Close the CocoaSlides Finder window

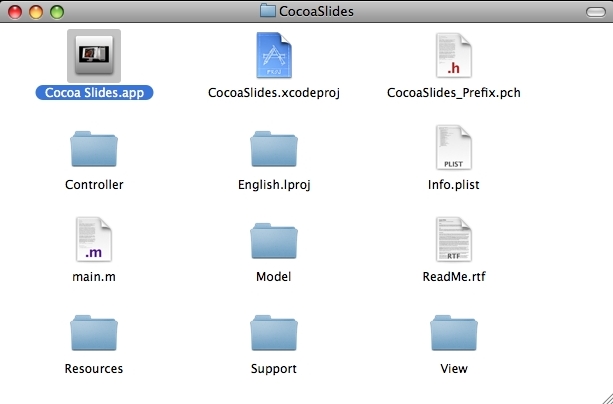click(14, 11)
